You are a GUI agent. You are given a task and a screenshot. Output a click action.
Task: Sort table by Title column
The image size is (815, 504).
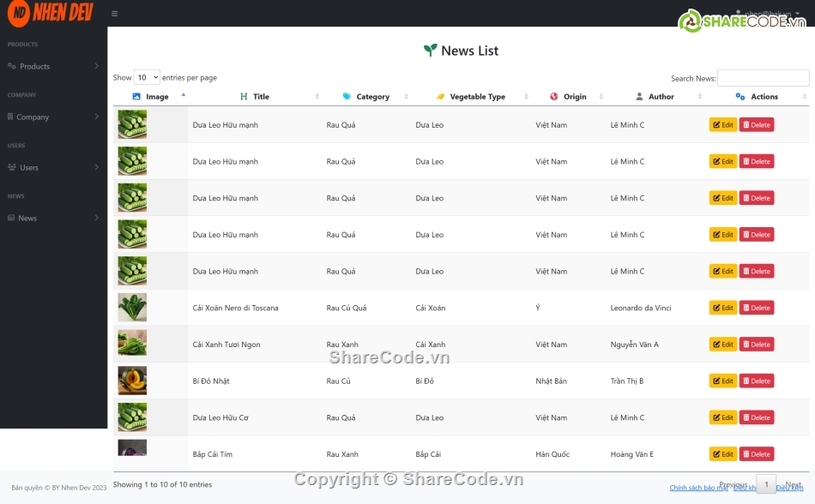click(255, 97)
